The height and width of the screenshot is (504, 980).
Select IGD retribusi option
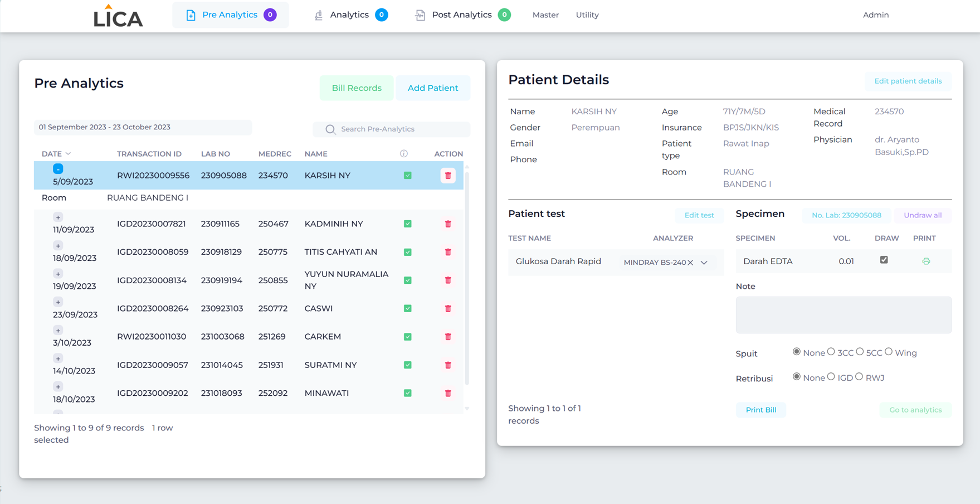point(831,377)
